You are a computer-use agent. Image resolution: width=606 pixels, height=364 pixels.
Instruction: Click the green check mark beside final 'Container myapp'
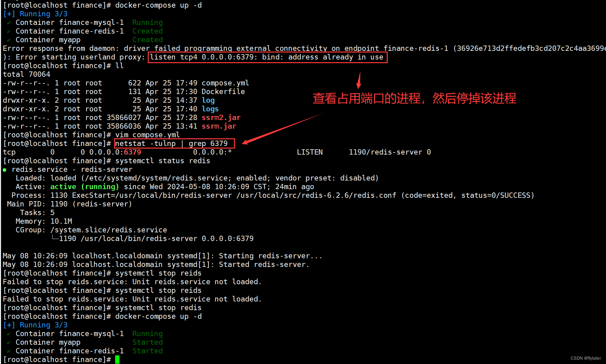pos(9,343)
